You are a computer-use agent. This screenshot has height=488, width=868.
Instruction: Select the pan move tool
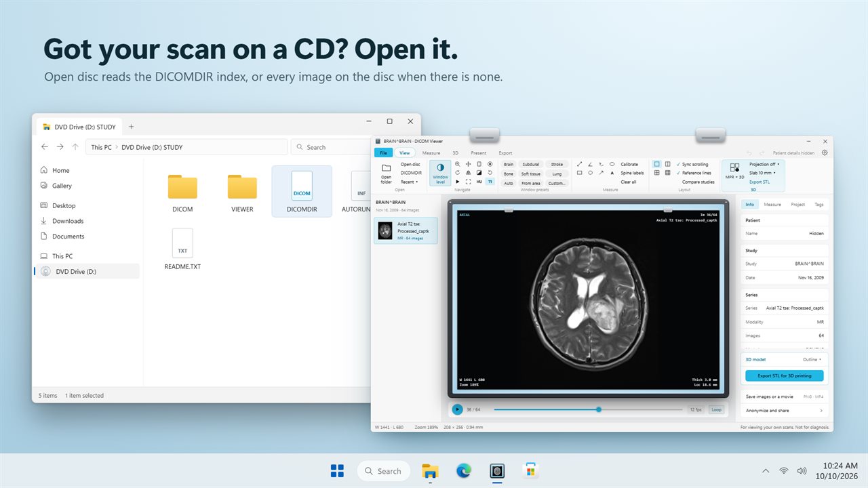click(x=468, y=164)
